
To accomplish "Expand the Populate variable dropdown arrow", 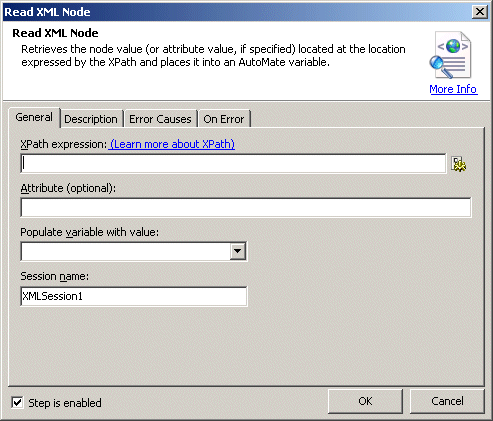I will (238, 251).
